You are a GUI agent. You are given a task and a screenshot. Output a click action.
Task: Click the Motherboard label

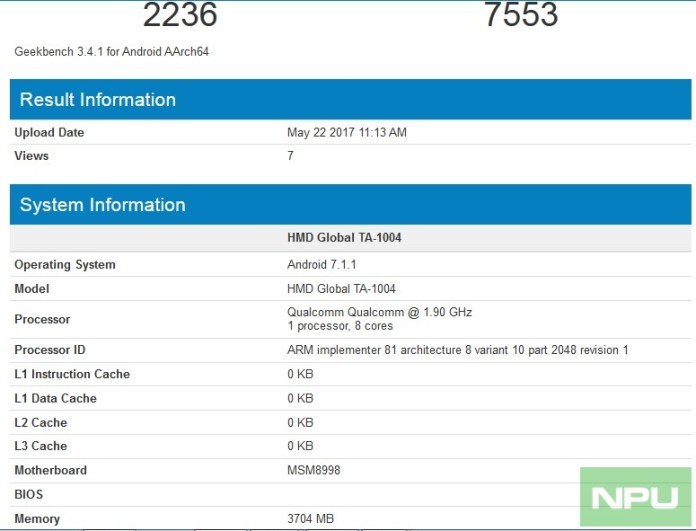pyautogui.click(x=51, y=470)
